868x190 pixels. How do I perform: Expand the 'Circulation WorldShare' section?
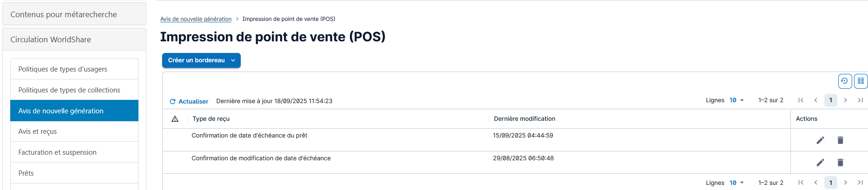point(74,39)
